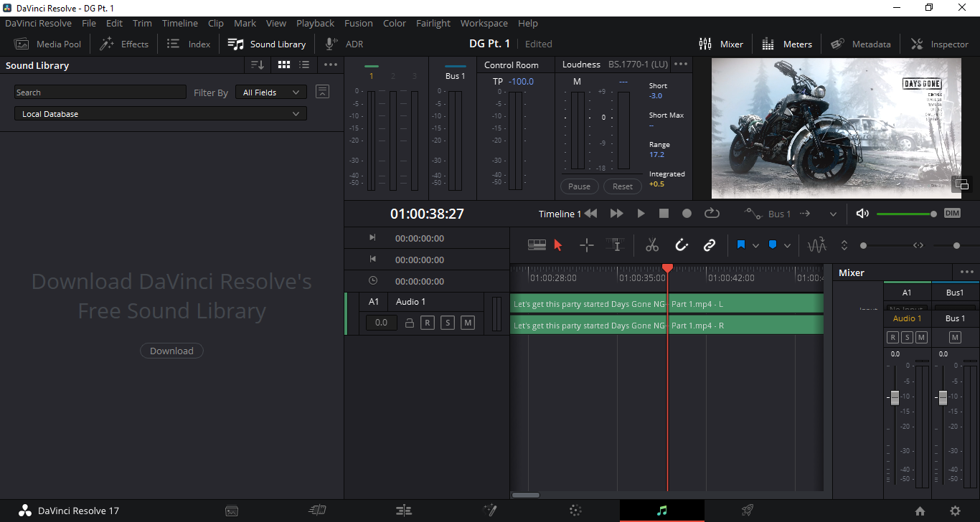Viewport: 980px width, 522px height.
Task: Adjust the monitor volume slider
Action: (x=905, y=214)
